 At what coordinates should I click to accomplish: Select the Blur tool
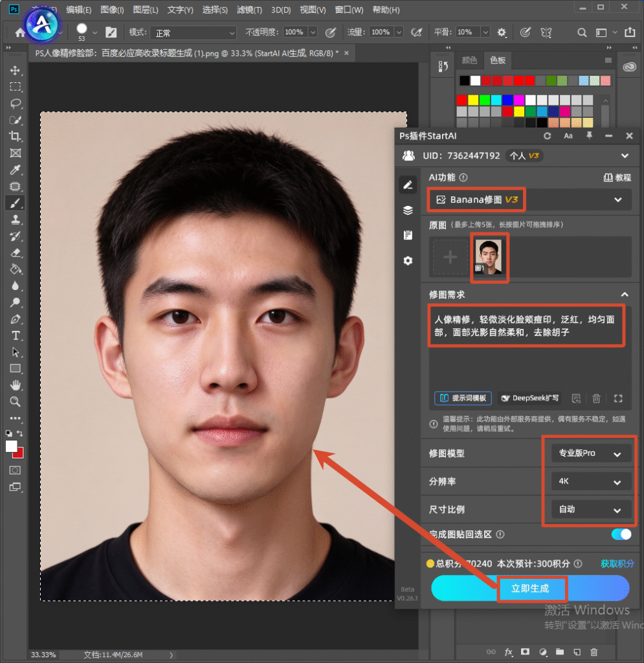(16, 286)
